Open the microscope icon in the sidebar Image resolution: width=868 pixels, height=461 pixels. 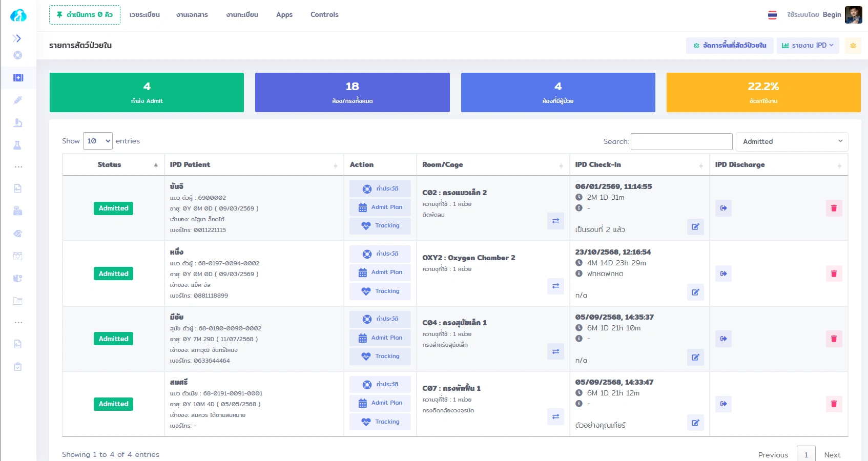[x=18, y=122]
